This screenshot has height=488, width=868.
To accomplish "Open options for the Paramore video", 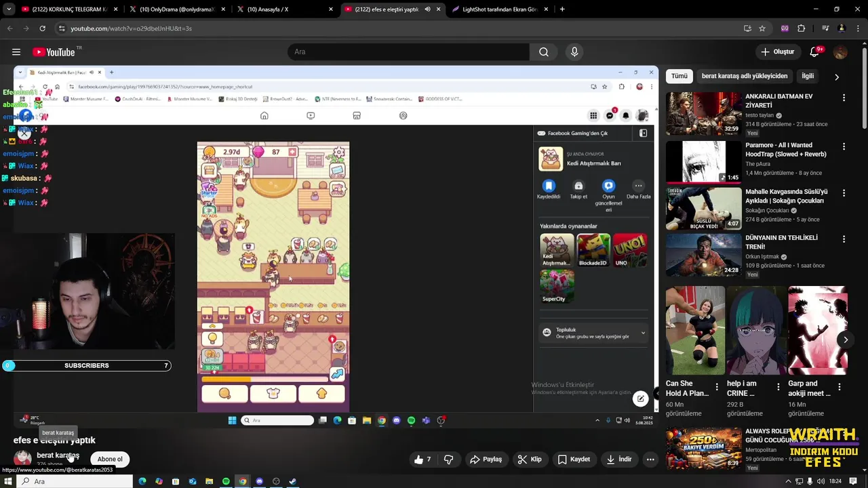I will point(844,146).
